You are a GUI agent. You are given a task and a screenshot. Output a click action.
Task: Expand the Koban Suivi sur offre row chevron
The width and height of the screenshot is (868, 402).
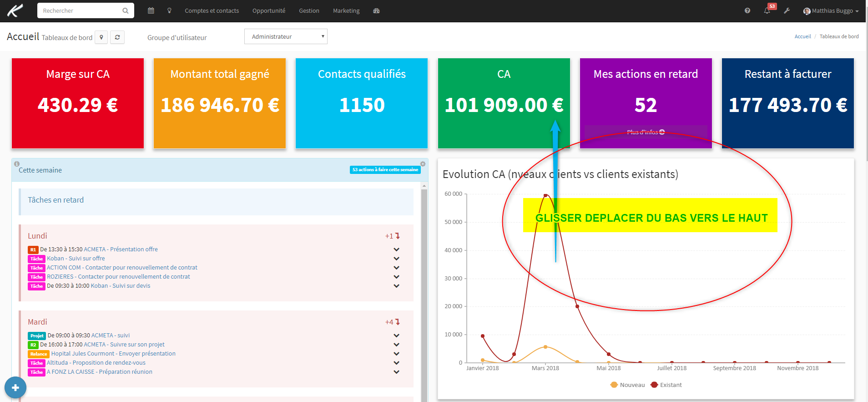click(x=396, y=259)
